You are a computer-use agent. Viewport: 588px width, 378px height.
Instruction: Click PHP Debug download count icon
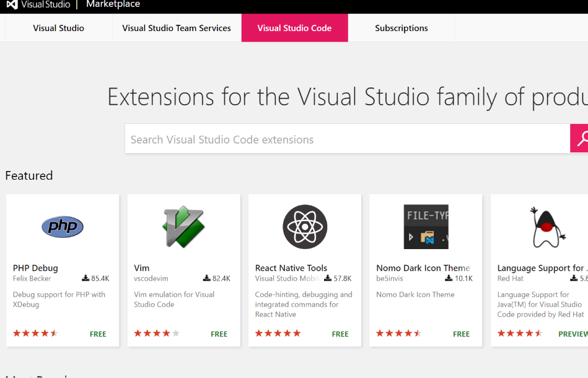pos(86,278)
